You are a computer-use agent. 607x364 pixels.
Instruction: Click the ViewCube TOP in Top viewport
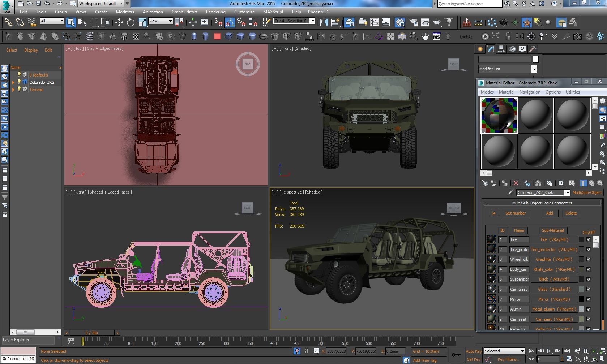tap(248, 64)
